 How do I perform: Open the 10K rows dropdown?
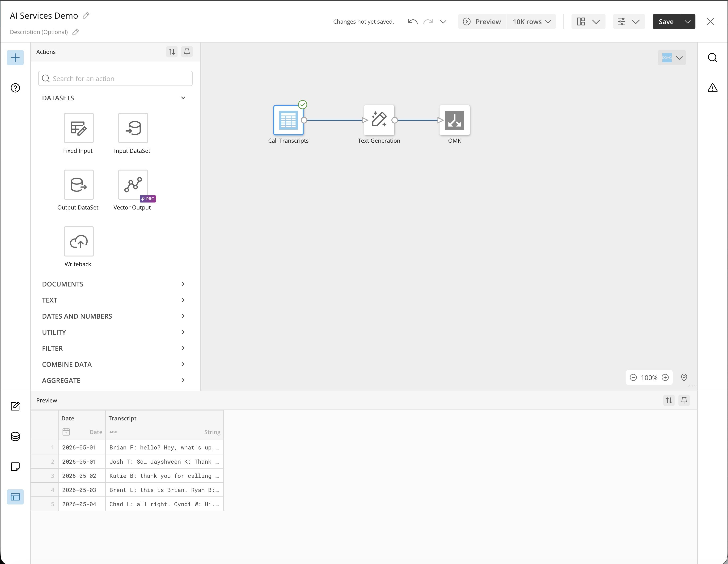click(531, 22)
